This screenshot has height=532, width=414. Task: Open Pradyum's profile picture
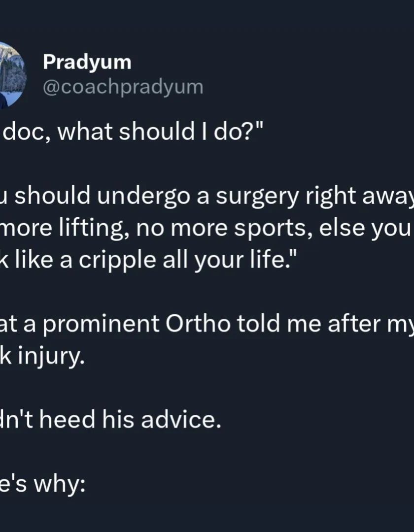click(x=11, y=74)
